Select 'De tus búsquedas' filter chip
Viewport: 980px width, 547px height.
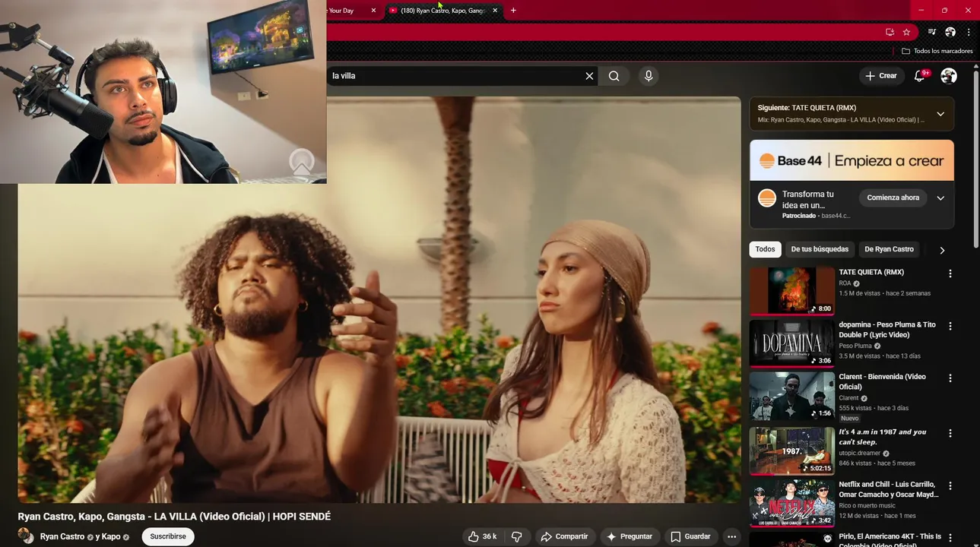click(x=820, y=249)
